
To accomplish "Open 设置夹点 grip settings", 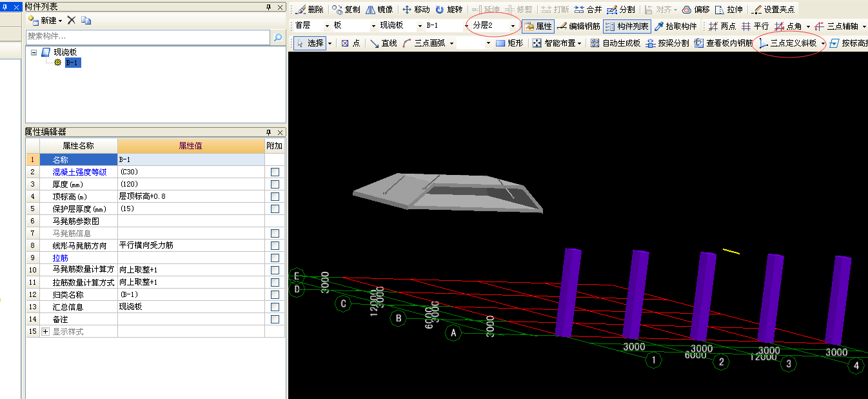I will [x=773, y=10].
